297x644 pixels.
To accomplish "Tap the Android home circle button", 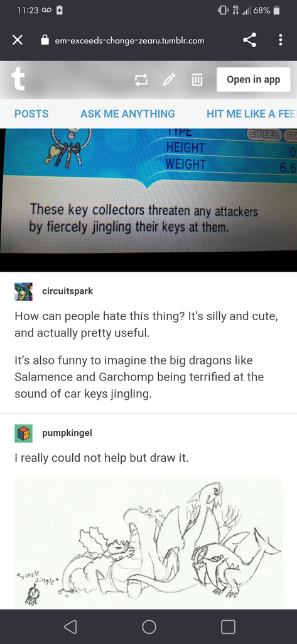I will tap(148, 627).
